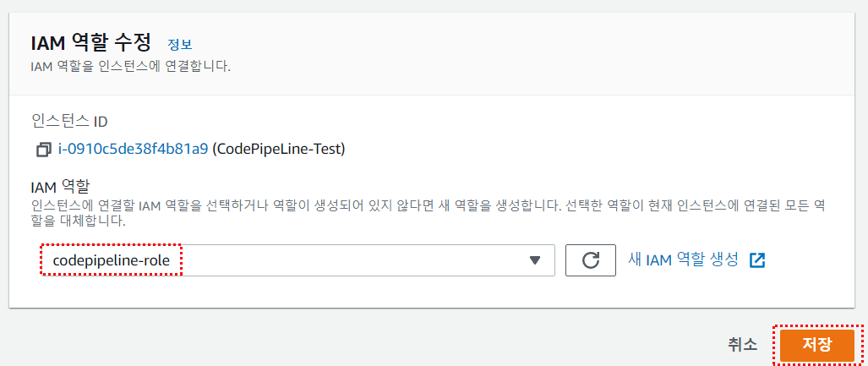
Task: Expand the IAM role list with the arrow
Action: click(534, 260)
